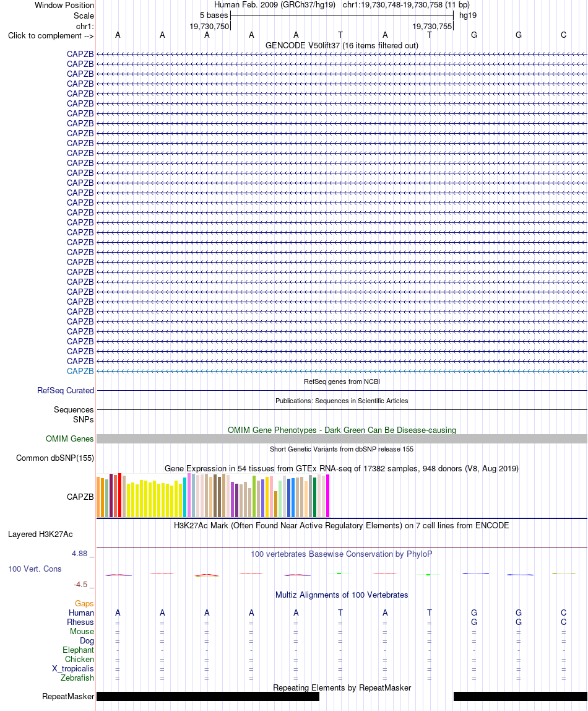Viewport: 588px width, 711px height.
Task: Select the Window Position label
Action: 64,6
